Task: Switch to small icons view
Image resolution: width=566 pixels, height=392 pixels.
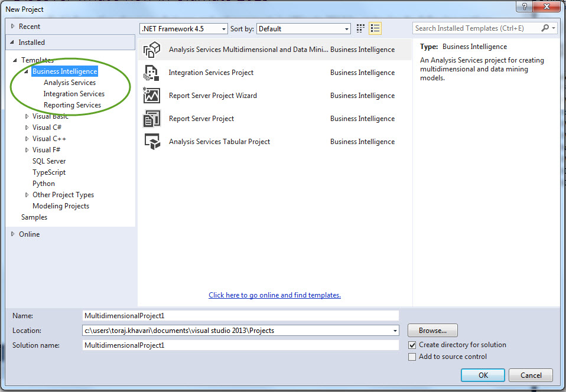Action: click(x=360, y=28)
